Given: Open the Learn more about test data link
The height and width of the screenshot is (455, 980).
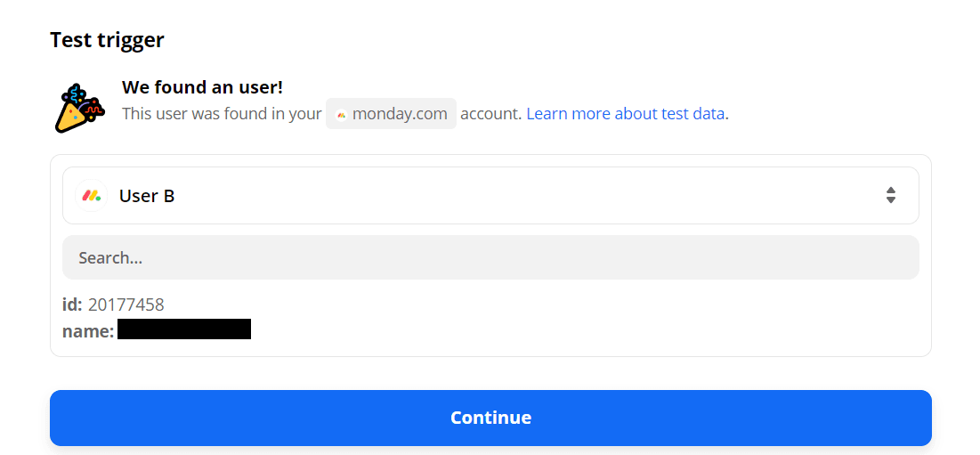Looking at the screenshot, I should point(626,114).
